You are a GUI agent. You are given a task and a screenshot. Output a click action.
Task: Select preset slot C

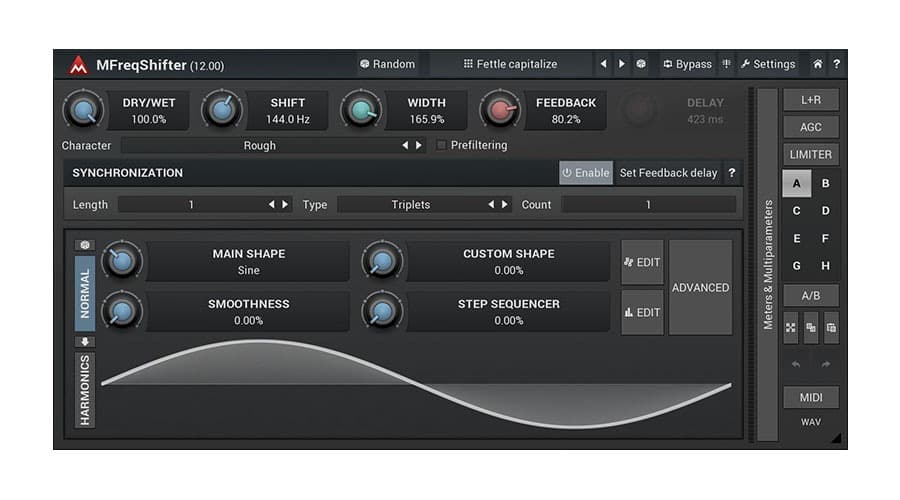click(797, 211)
